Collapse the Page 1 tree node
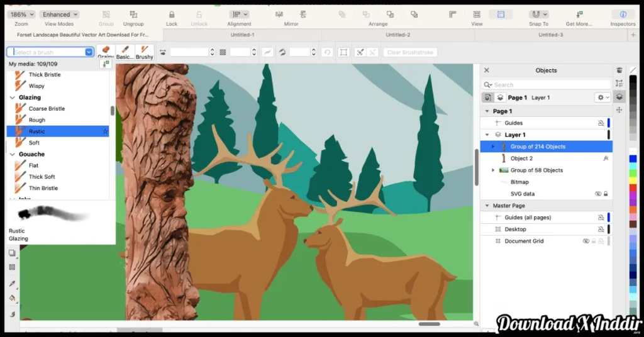Screen dimensions: 644x337 (487, 111)
